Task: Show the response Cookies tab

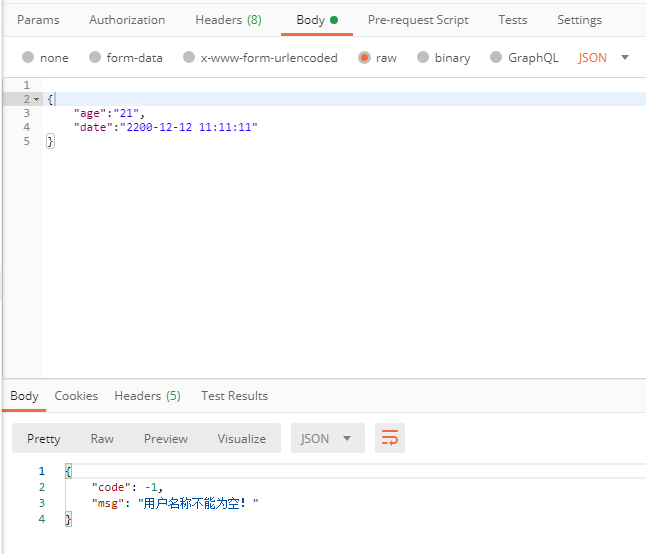Action: tap(76, 396)
